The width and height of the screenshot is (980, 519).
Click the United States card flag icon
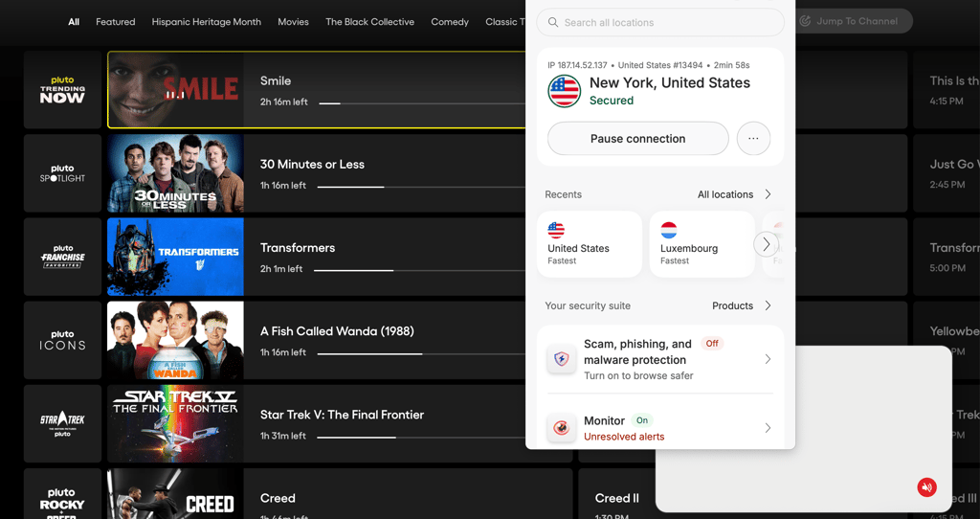click(556, 230)
